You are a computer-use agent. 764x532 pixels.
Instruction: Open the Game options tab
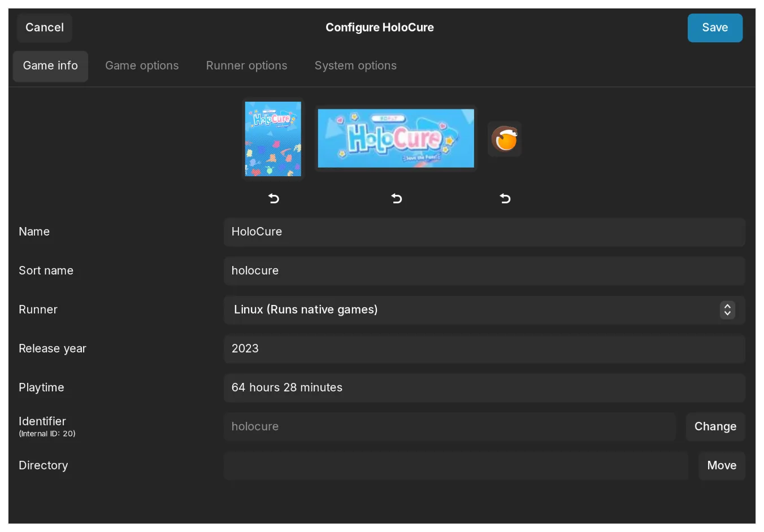(x=142, y=66)
